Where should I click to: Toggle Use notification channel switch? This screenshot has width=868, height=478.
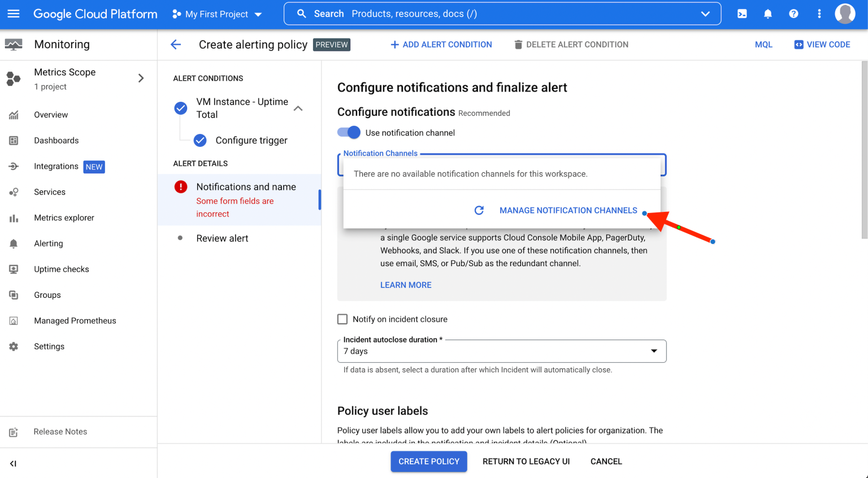tap(349, 132)
